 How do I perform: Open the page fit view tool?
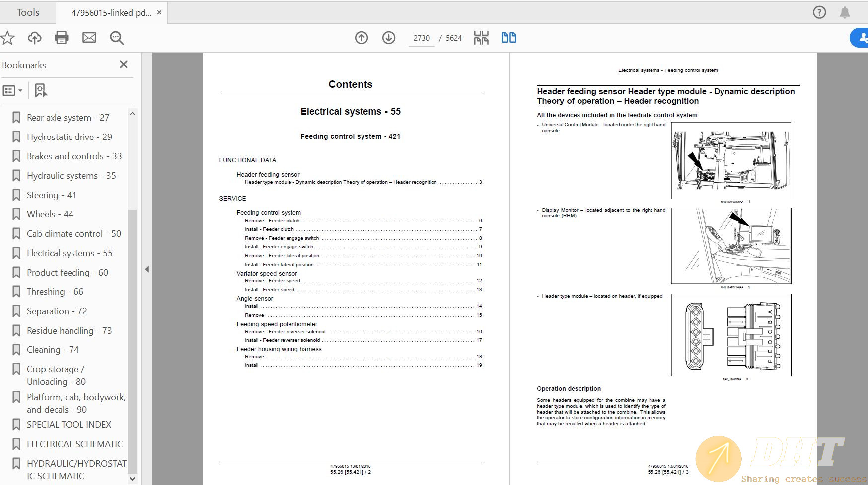[481, 38]
